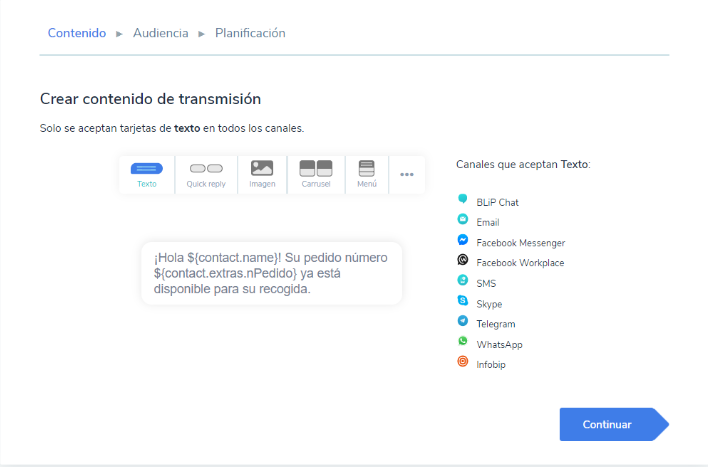Click the 'BLiP Chat' label
Screen dimensions: 708x467
tap(497, 202)
